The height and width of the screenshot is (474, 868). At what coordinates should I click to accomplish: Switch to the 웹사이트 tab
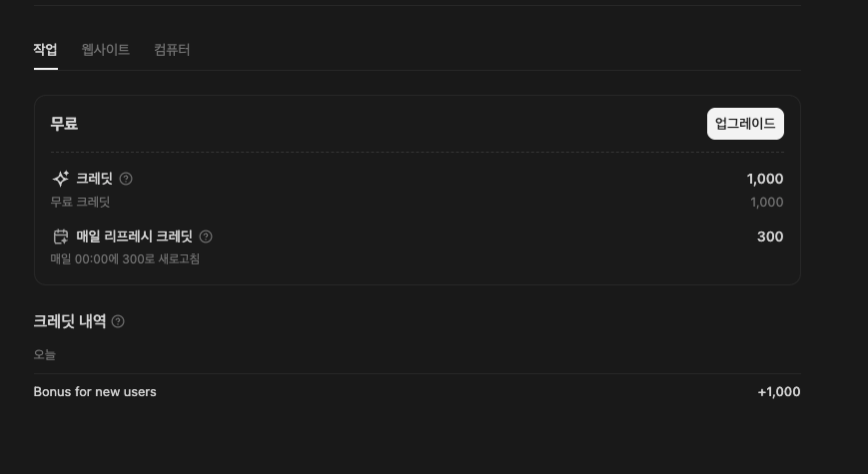[106, 50]
